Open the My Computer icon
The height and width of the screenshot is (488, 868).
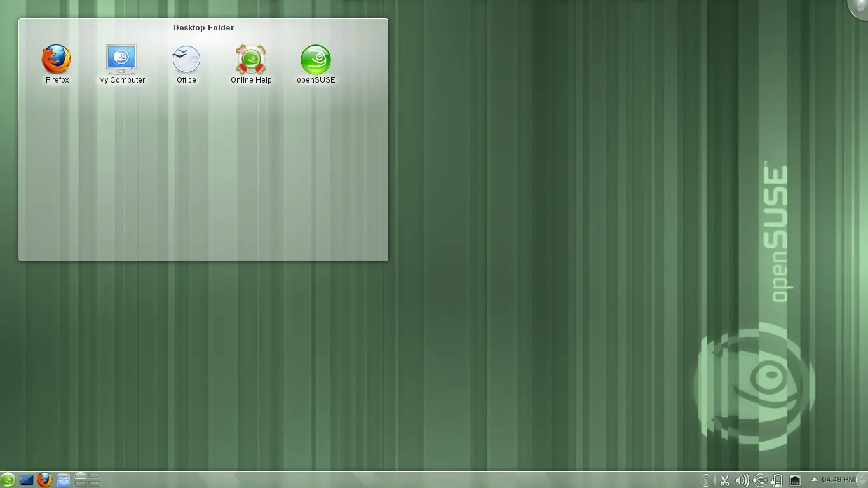click(x=121, y=64)
